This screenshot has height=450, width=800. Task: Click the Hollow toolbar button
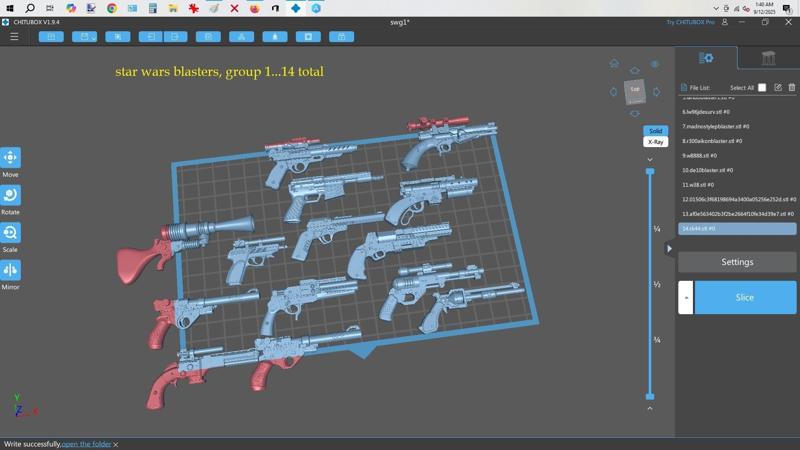[x=275, y=37]
